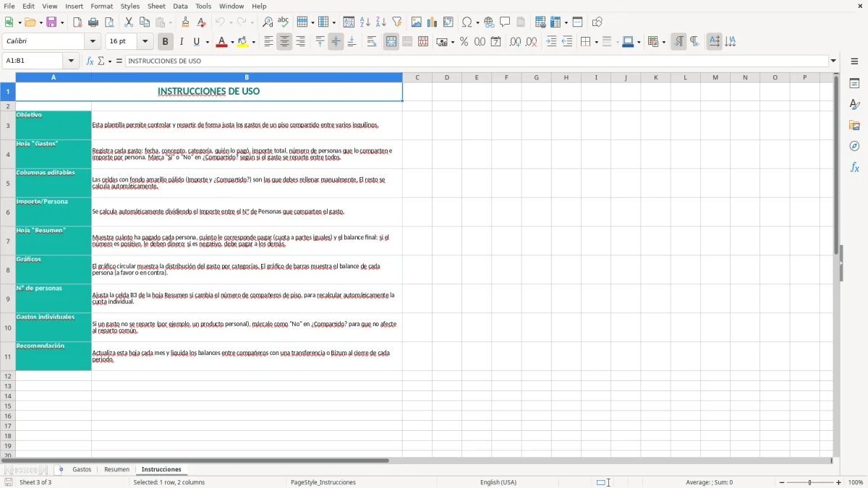The height and width of the screenshot is (488, 868).
Task: Open the sidebar Navigator deck
Action: pyautogui.click(x=854, y=146)
